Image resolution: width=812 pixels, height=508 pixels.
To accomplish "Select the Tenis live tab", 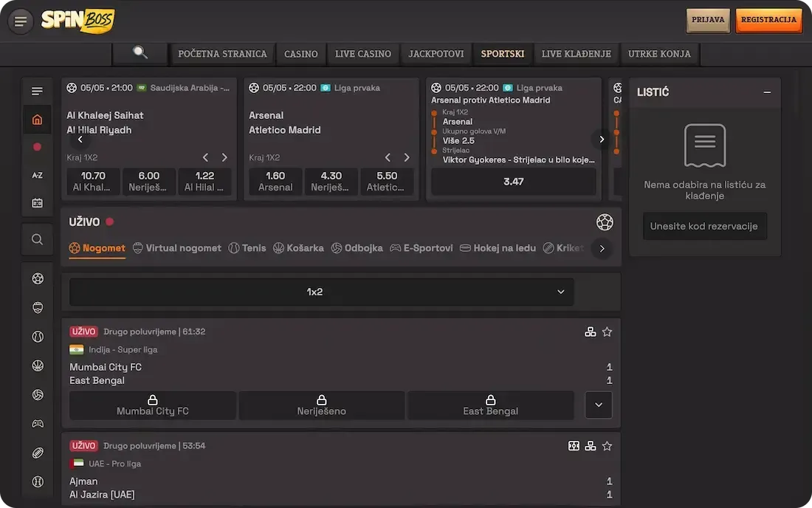I will click(x=247, y=248).
